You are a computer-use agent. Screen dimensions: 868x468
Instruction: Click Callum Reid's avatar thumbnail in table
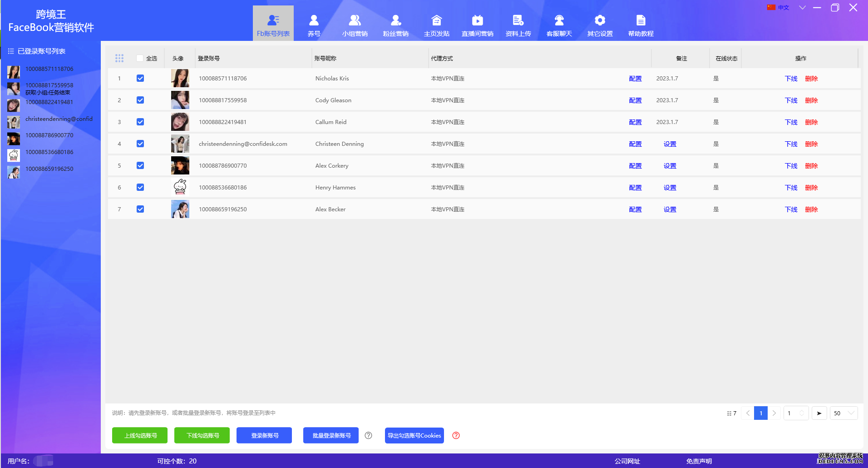click(180, 122)
